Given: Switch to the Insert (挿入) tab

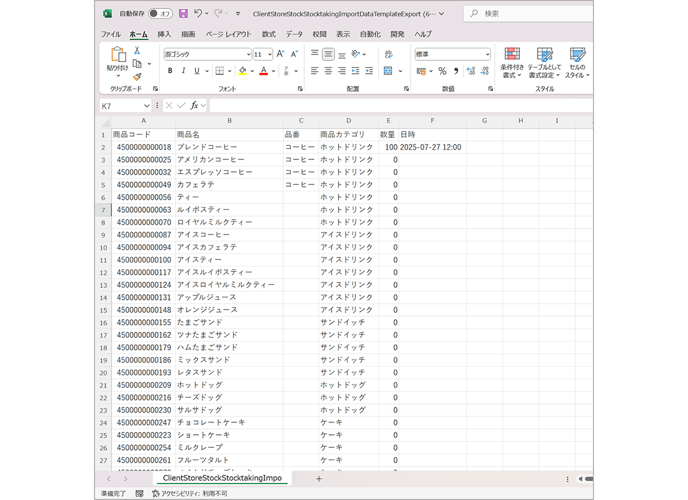Looking at the screenshot, I should pyautogui.click(x=164, y=34).
